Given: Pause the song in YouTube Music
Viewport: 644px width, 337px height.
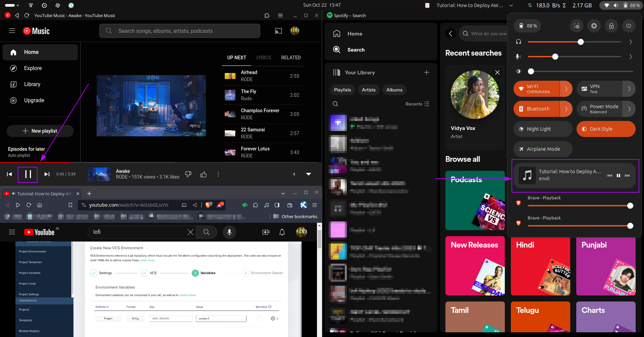Looking at the screenshot, I should coord(28,174).
